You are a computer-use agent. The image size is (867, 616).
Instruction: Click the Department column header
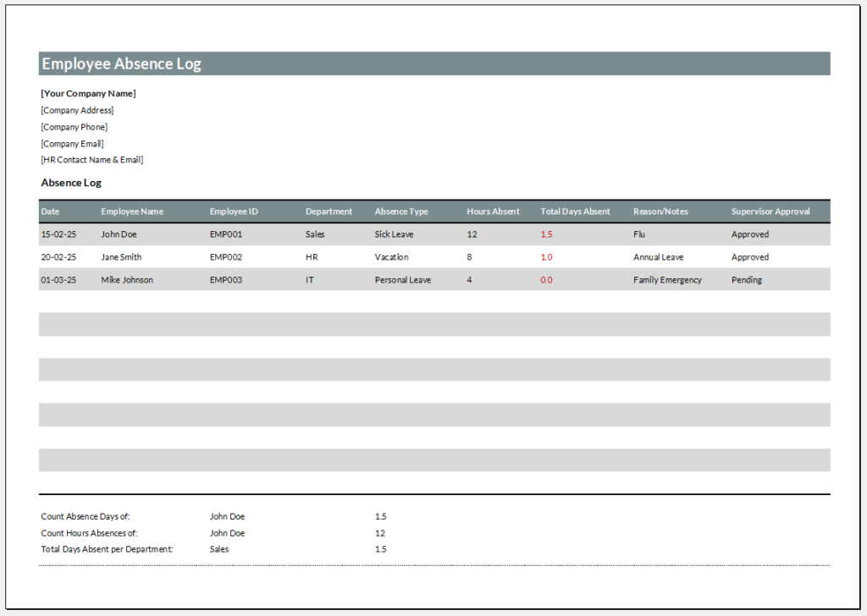click(x=329, y=212)
